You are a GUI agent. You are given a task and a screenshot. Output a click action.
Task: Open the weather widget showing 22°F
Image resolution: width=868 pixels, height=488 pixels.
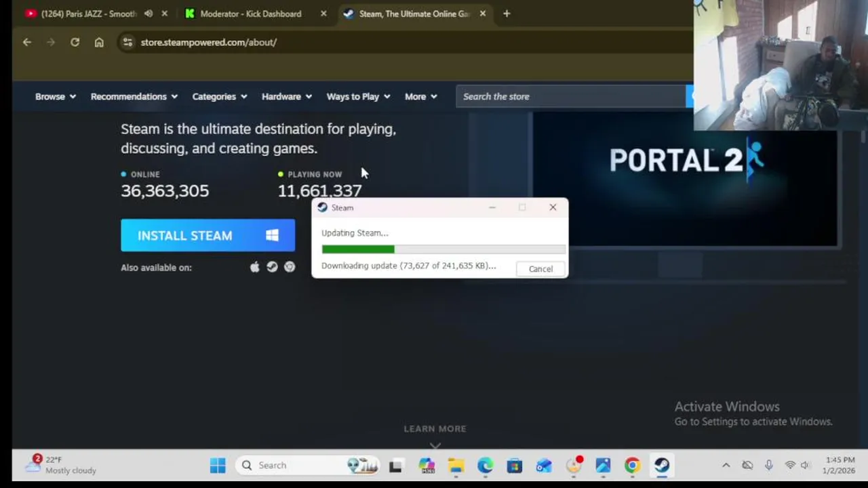point(62,465)
